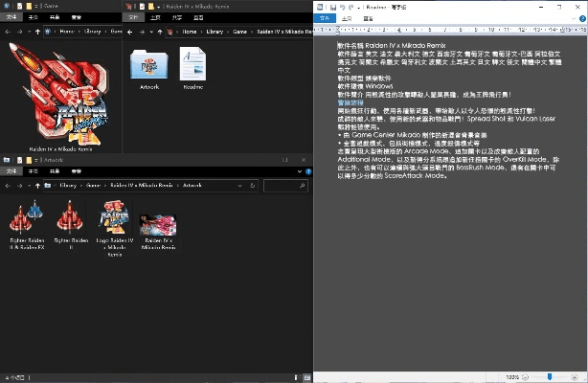588x383 pixels.
Task: Go up one level in Game window
Action: pos(37,32)
